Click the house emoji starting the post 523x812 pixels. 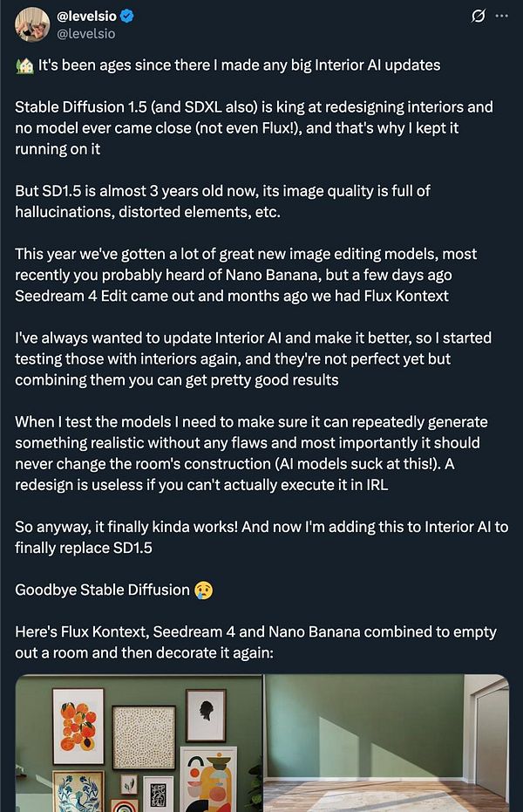pyautogui.click(x=23, y=65)
